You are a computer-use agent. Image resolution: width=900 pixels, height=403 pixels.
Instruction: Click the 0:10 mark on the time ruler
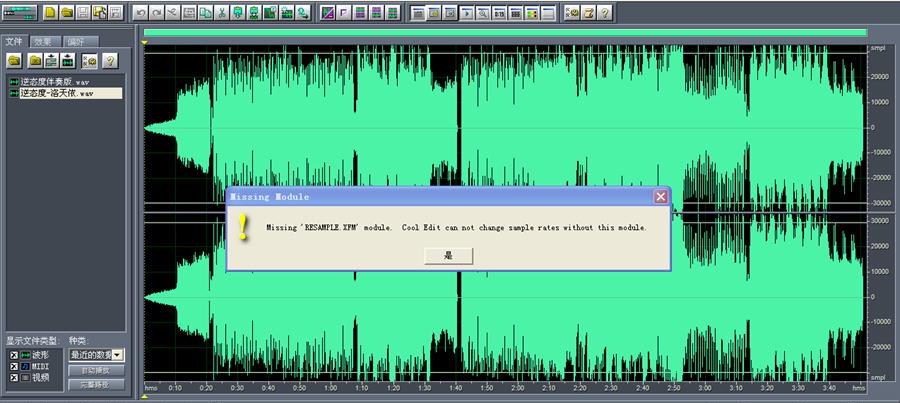175,388
